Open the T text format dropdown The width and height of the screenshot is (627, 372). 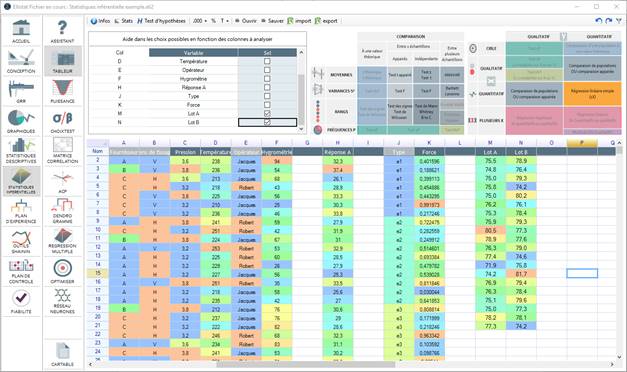(225, 21)
